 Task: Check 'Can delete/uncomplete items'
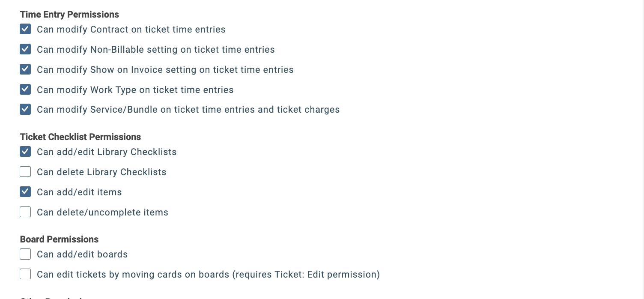pyautogui.click(x=25, y=212)
